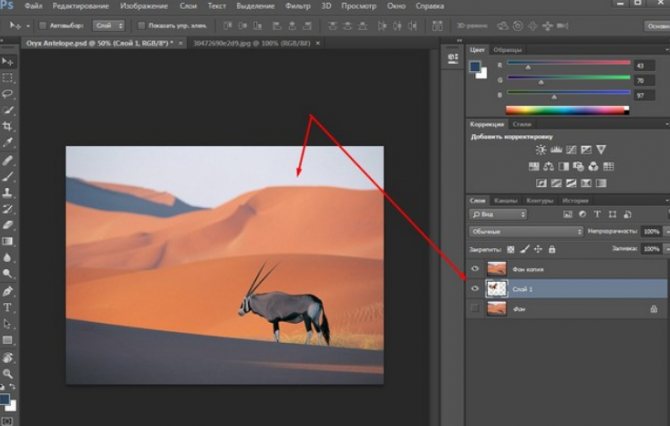Switch to the Образцы tab
Image resolution: width=670 pixels, height=426 pixels.
tap(508, 50)
